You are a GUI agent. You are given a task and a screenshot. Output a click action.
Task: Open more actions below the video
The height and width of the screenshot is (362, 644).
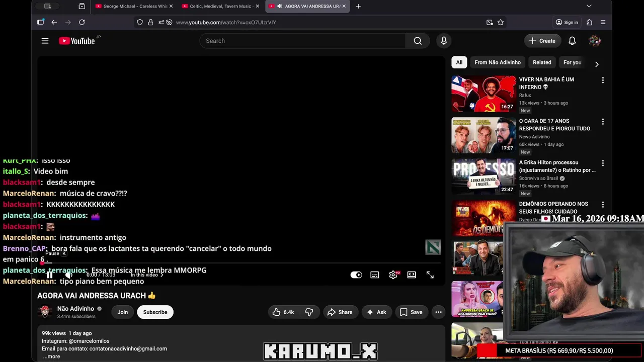tap(438, 312)
